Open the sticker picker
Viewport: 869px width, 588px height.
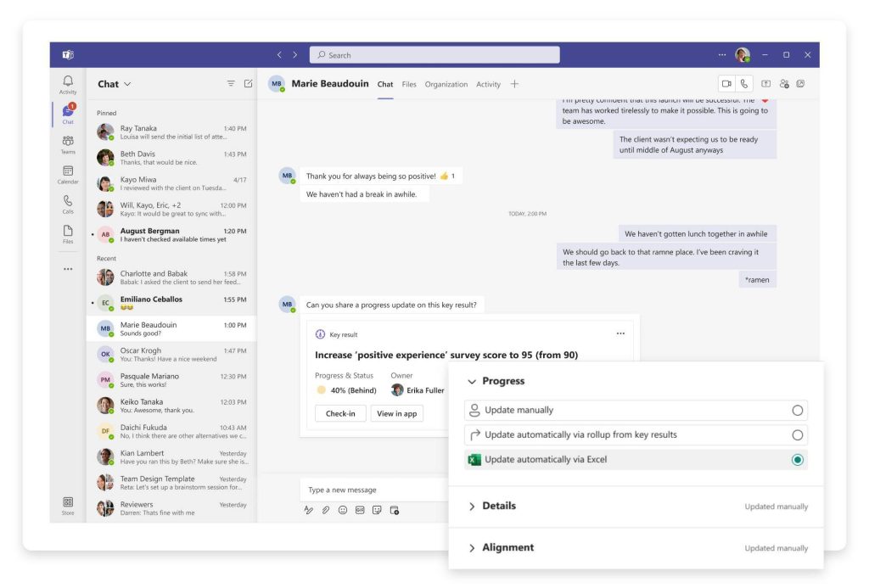[378, 511]
